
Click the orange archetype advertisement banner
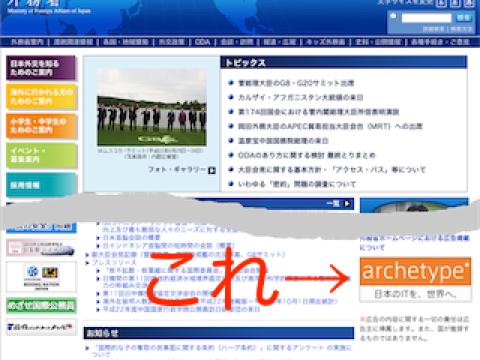click(x=415, y=279)
